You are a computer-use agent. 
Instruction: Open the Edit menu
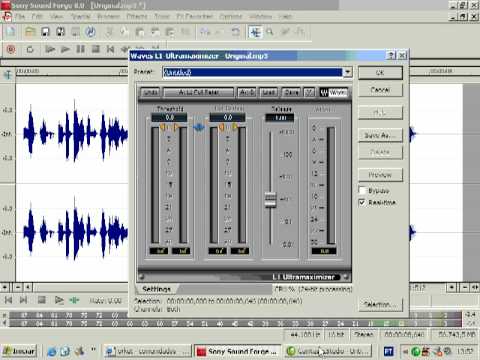[37, 16]
